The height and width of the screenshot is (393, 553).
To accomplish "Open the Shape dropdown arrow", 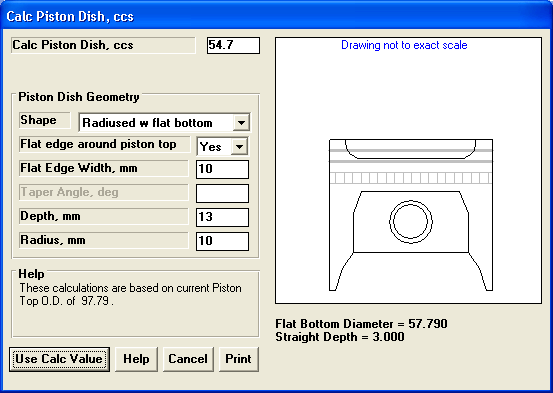I will [241, 123].
